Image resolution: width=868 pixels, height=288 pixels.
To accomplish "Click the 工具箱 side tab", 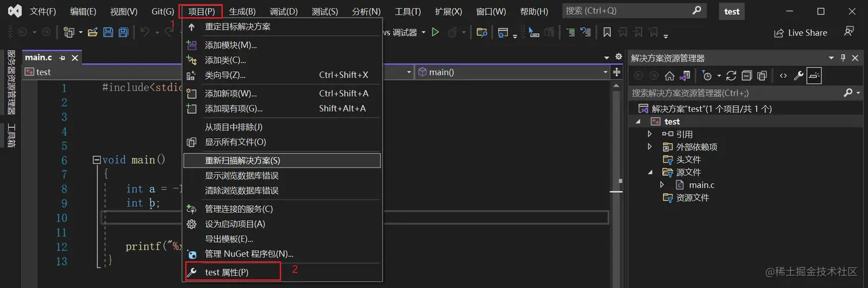I will pos(11,135).
